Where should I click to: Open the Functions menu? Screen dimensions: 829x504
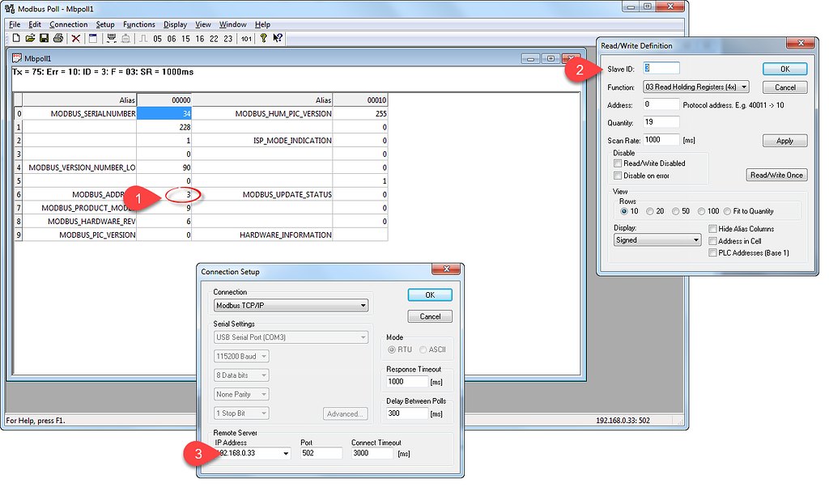(x=138, y=23)
